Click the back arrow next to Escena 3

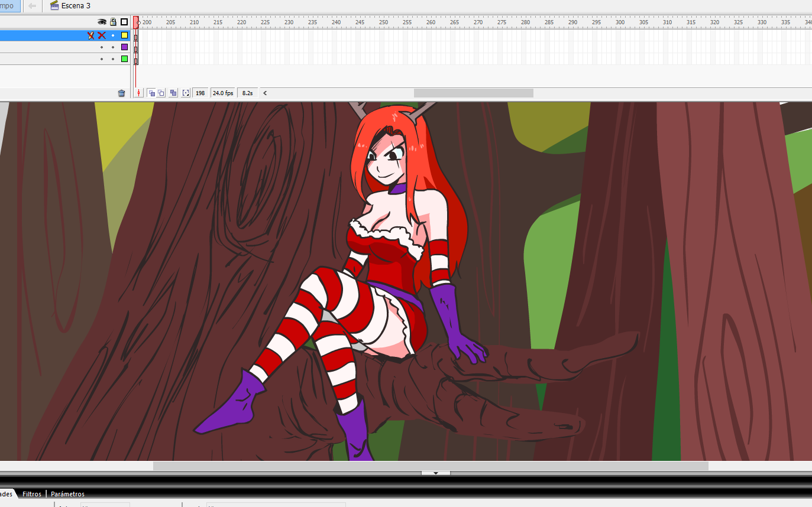tap(34, 6)
